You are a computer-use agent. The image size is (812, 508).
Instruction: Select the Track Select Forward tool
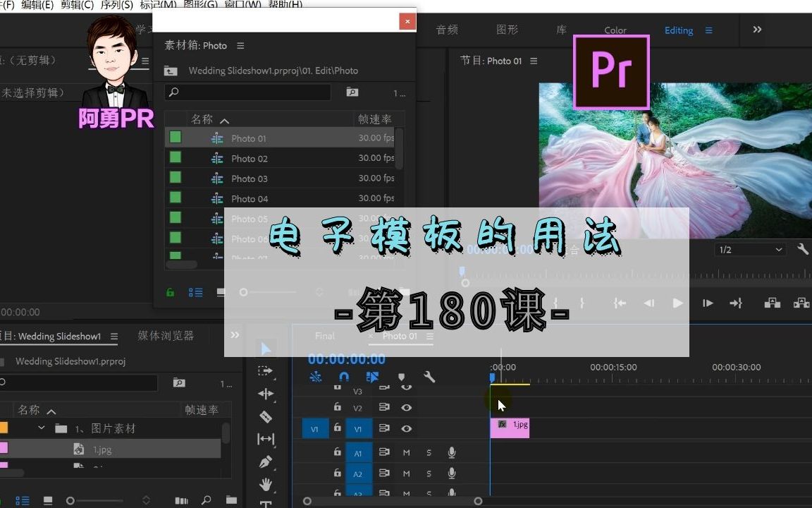click(266, 370)
